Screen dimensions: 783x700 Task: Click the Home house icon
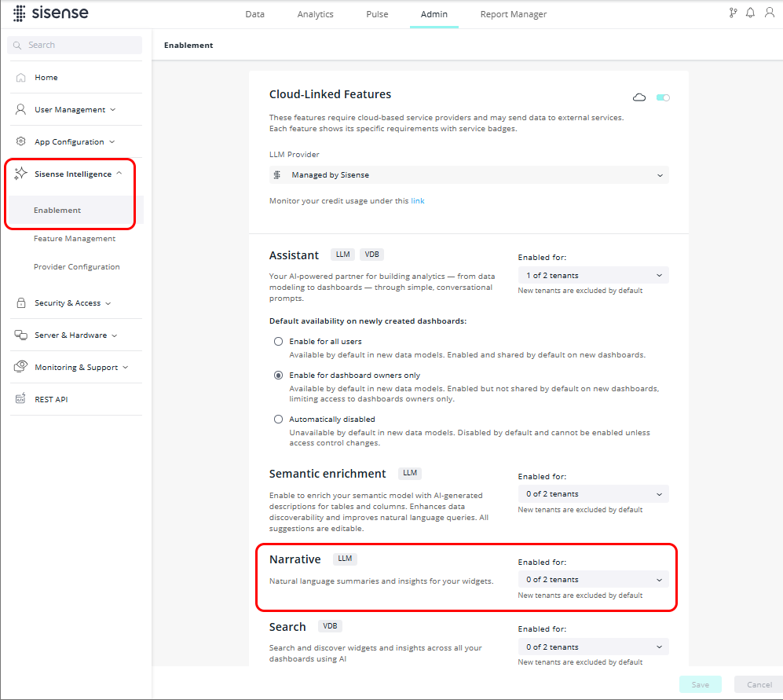coord(21,78)
